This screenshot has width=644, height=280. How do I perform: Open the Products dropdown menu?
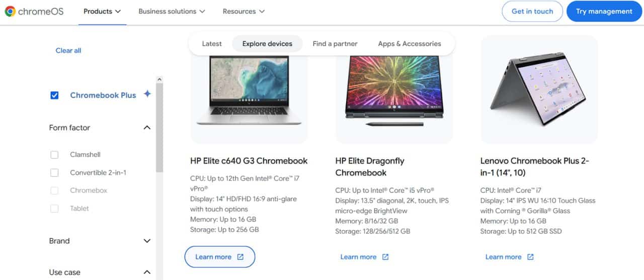coord(102,12)
